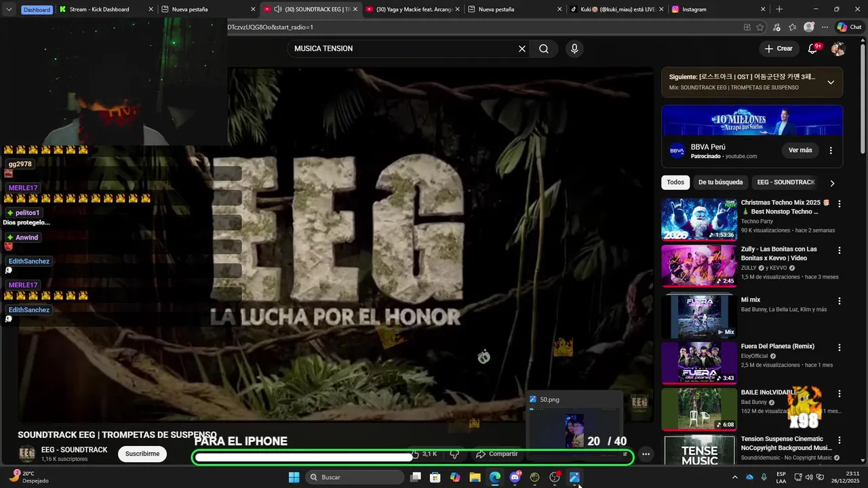Switch to Stream - Kick Dashboard tab
The height and width of the screenshot is (488, 868).
pos(104,9)
